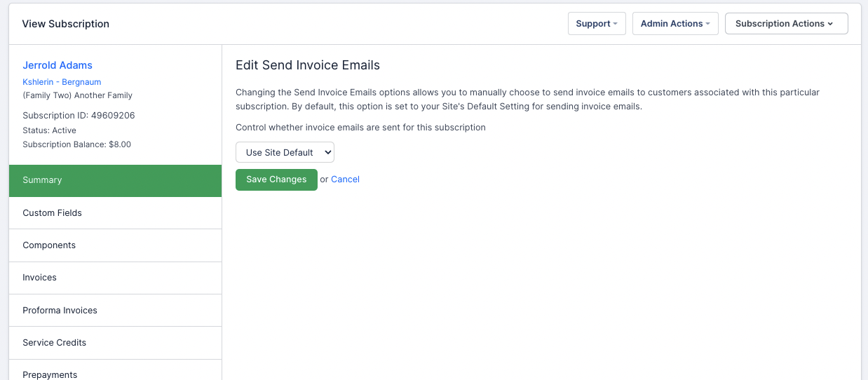View the Proforma Invoices tab
This screenshot has width=868, height=380.
pyautogui.click(x=115, y=311)
